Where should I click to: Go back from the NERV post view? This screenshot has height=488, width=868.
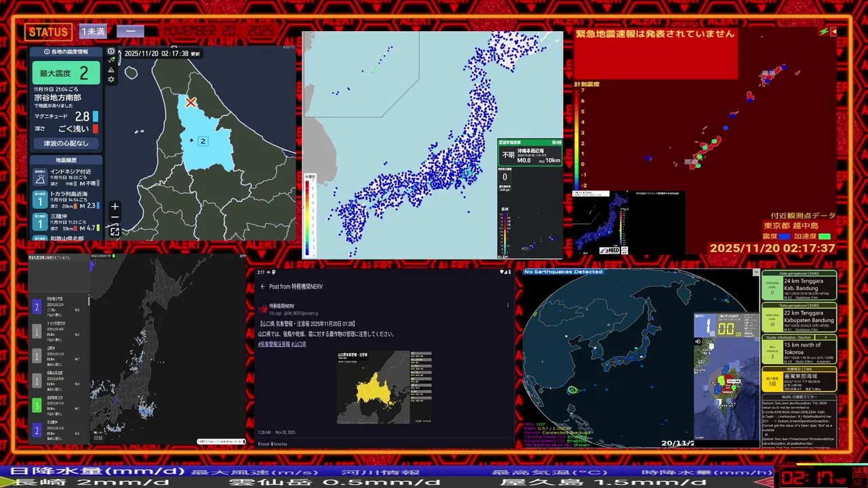click(262, 287)
